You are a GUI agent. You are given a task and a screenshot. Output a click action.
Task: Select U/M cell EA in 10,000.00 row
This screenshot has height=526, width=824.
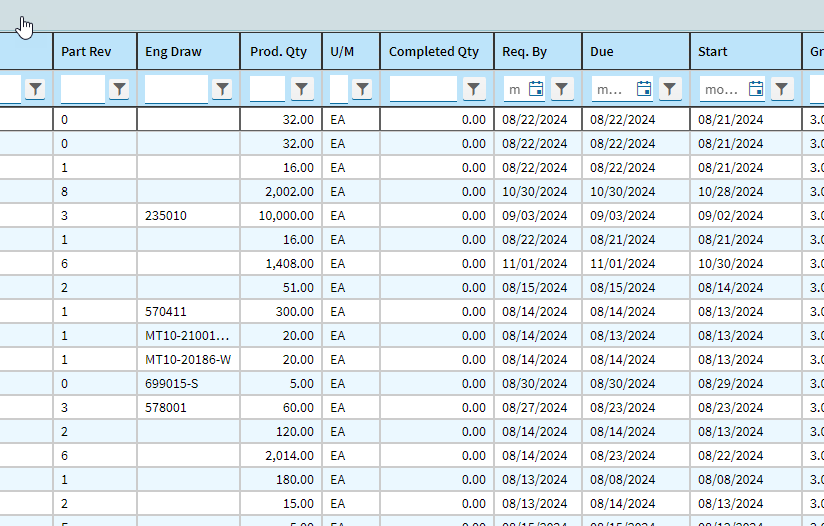351,216
